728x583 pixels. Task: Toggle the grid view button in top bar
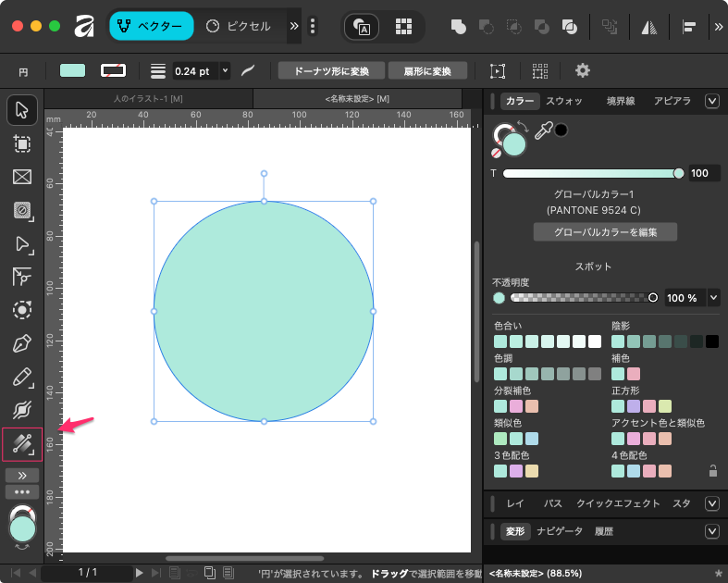coord(403,26)
